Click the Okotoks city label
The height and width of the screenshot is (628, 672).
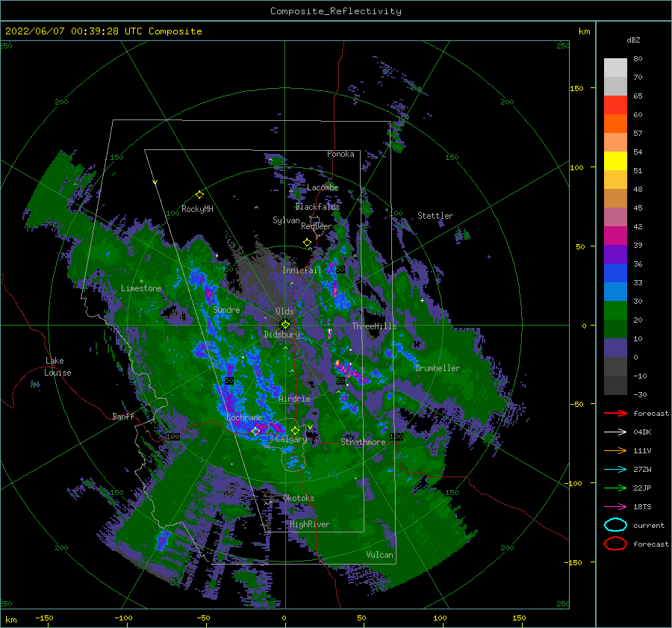[299, 498]
